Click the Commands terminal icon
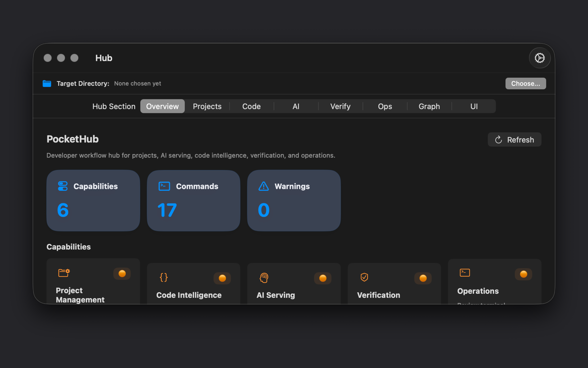Image resolution: width=588 pixels, height=368 pixels. [x=164, y=186]
